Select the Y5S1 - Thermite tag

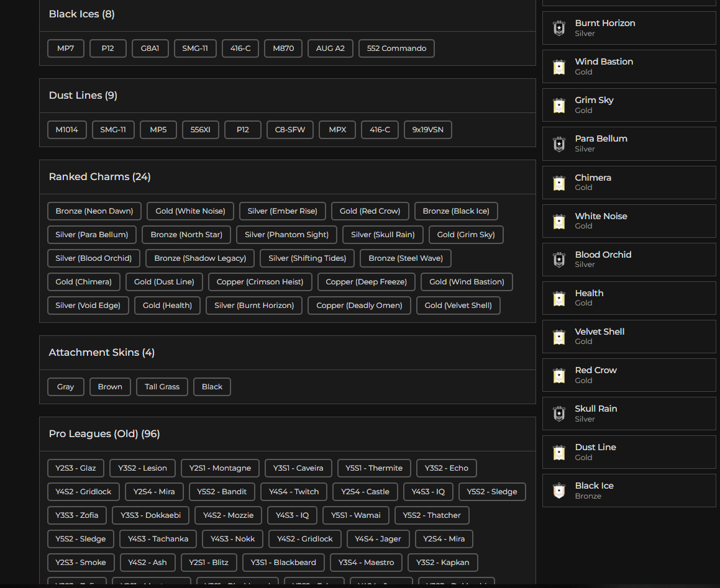click(x=374, y=468)
